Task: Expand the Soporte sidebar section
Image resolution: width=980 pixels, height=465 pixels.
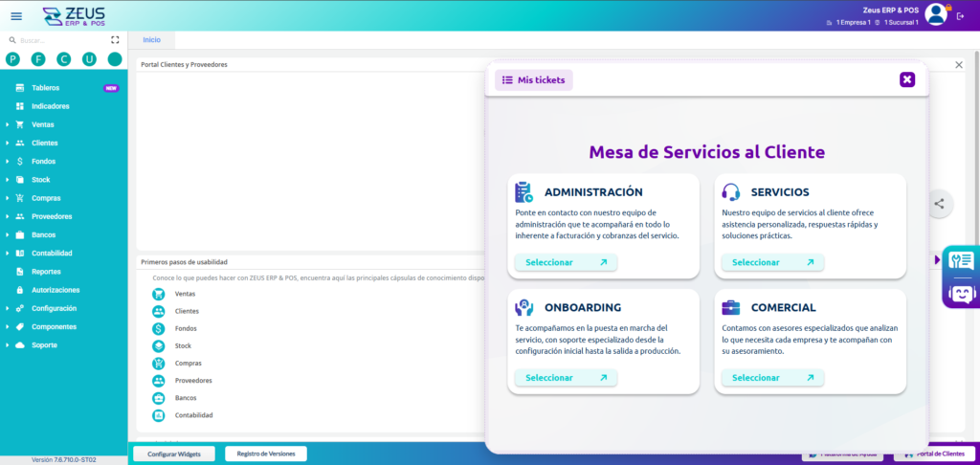Action: pos(44,345)
